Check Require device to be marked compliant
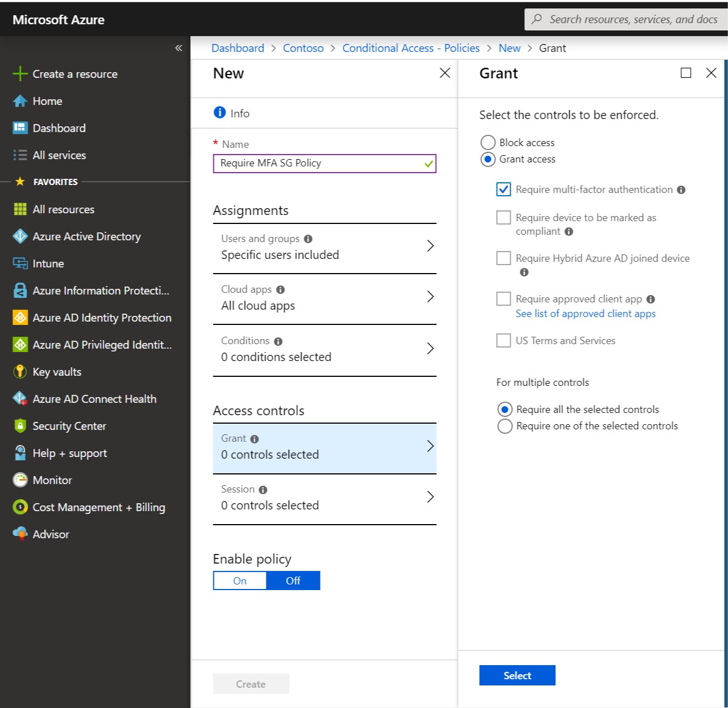Image resolution: width=728 pixels, height=708 pixels. pos(503,218)
